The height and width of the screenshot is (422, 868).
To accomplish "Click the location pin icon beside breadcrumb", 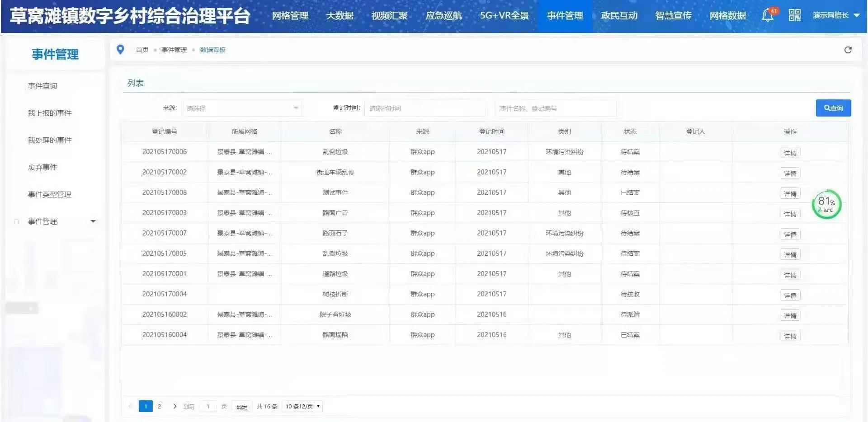I will tap(120, 49).
